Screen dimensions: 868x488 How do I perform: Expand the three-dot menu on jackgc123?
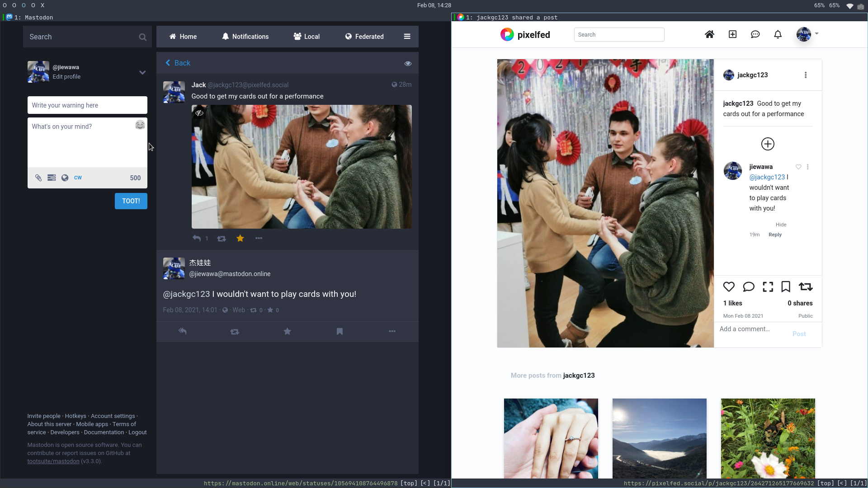806,75
